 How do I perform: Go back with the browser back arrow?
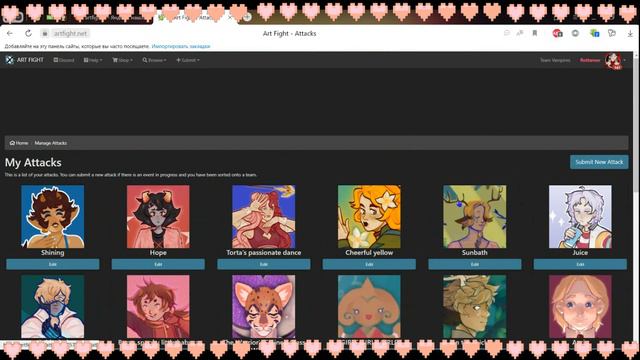click(10, 33)
